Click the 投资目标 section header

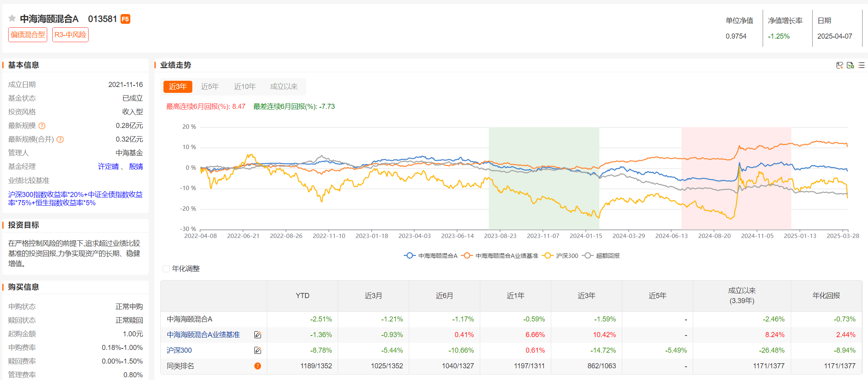click(x=23, y=225)
